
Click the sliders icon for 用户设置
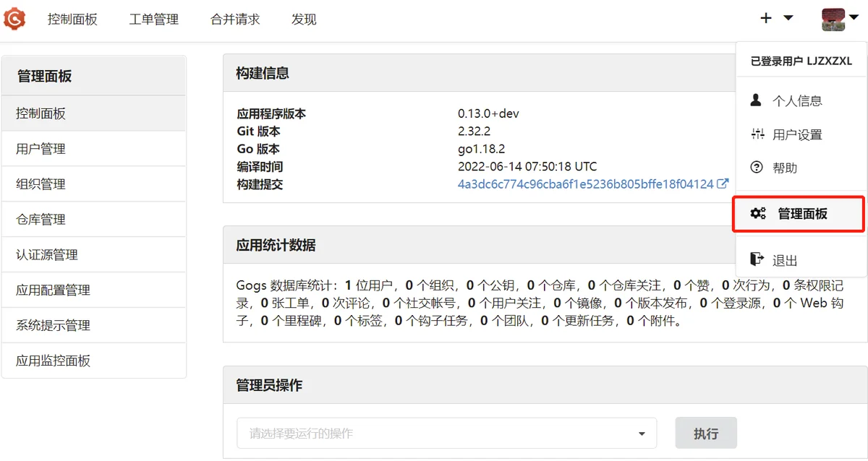(x=757, y=134)
